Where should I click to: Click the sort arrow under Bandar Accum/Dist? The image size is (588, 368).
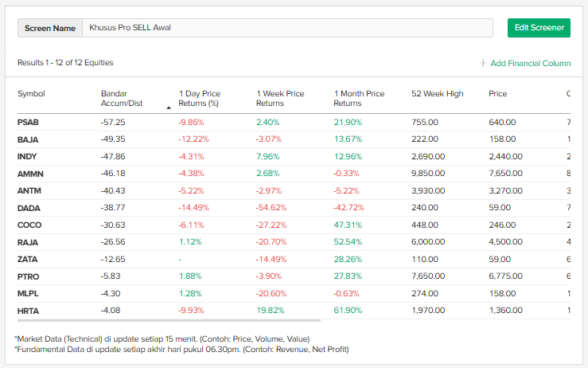click(x=169, y=107)
